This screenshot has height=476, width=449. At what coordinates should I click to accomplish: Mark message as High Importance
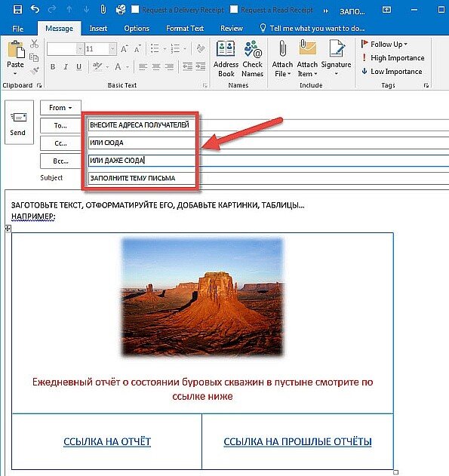pyautogui.click(x=393, y=57)
